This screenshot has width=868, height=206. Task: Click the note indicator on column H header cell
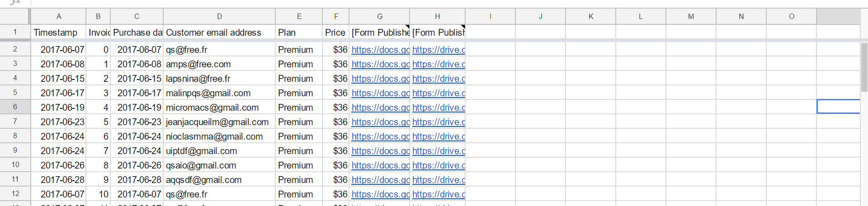coord(463,27)
